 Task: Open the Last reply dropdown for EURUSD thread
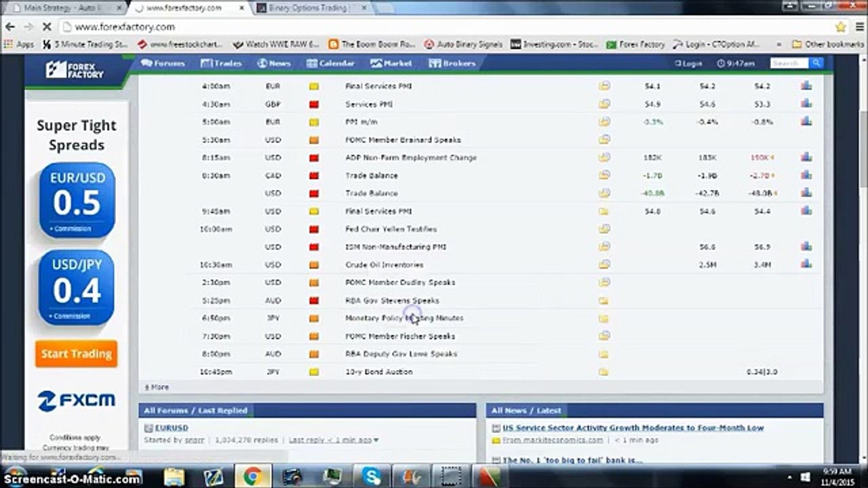pos(334,440)
